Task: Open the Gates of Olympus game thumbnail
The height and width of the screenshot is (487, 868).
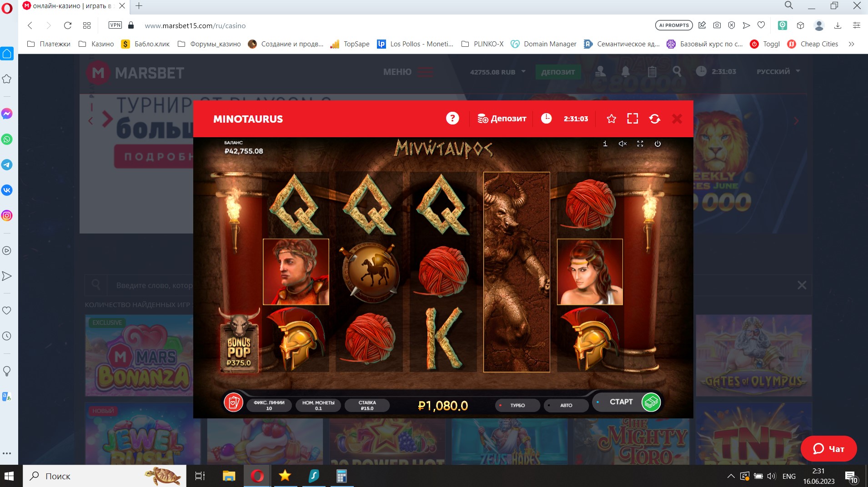Action: pyautogui.click(x=753, y=355)
